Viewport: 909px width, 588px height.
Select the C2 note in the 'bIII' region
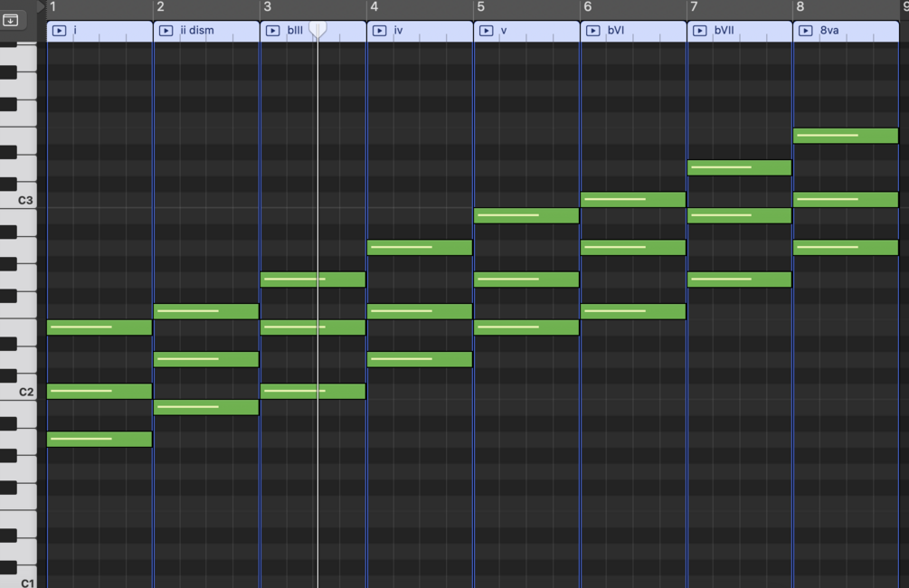(313, 392)
